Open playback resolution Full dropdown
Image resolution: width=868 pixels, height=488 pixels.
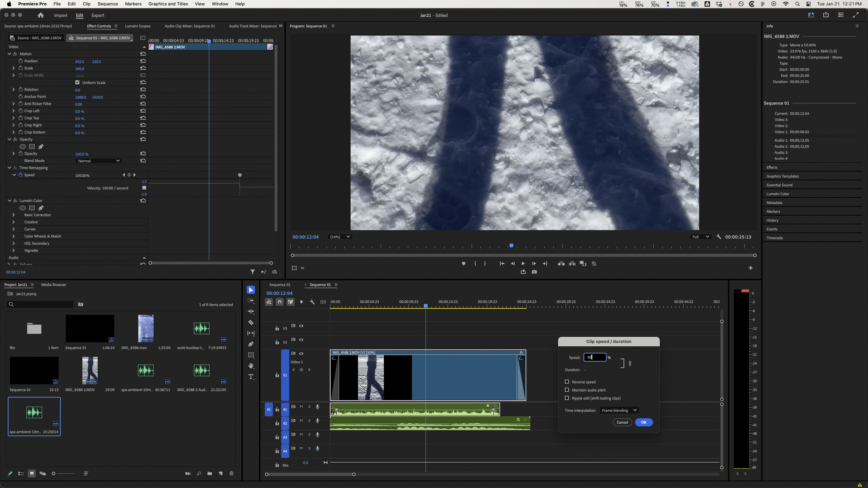pos(700,237)
